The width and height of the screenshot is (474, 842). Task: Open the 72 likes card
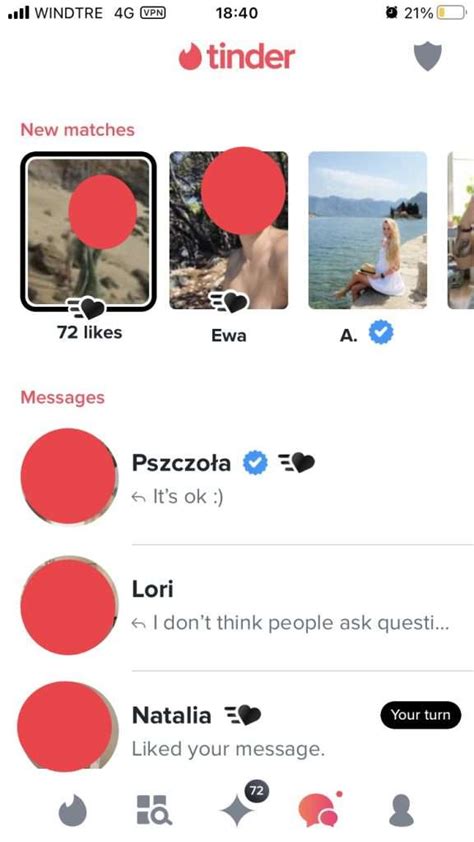pyautogui.click(x=89, y=231)
